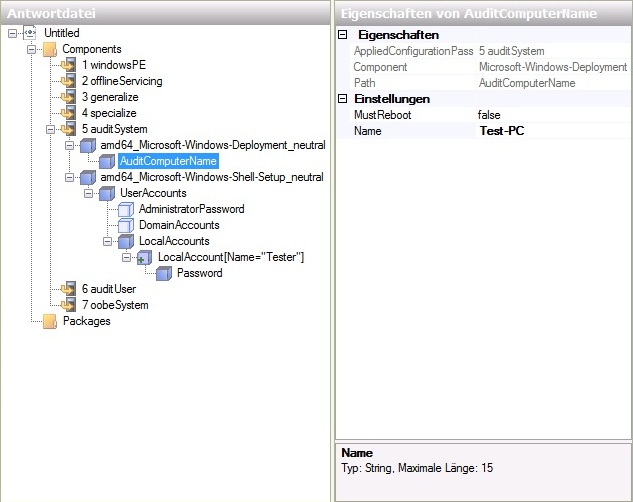Select the Untitled tree item
Viewport: 633px width, 502px height.
(x=62, y=33)
